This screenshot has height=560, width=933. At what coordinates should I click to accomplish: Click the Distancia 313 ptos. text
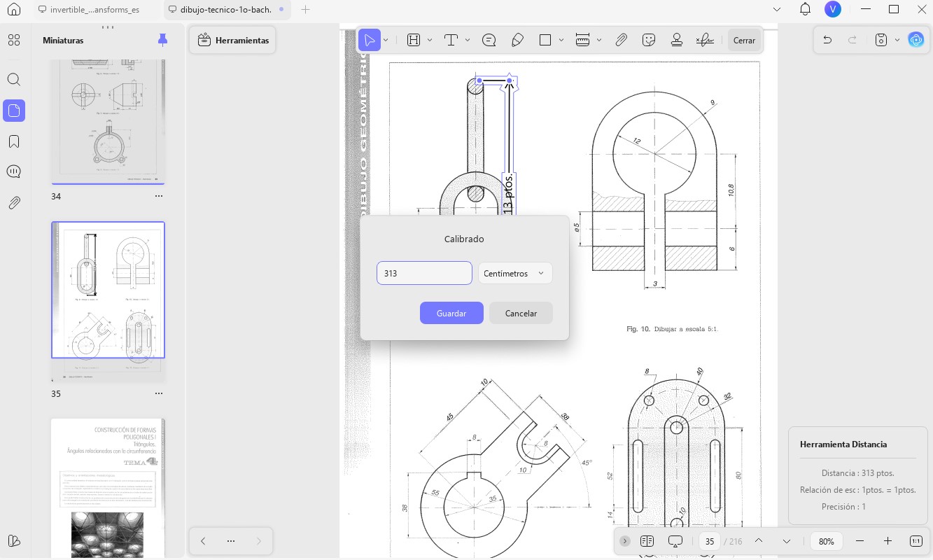(857, 472)
